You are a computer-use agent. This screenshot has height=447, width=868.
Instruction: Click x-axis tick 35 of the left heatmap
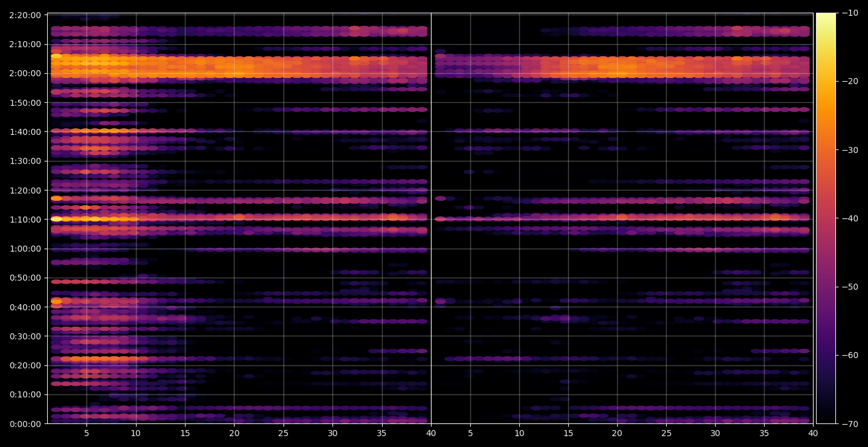pos(382,433)
